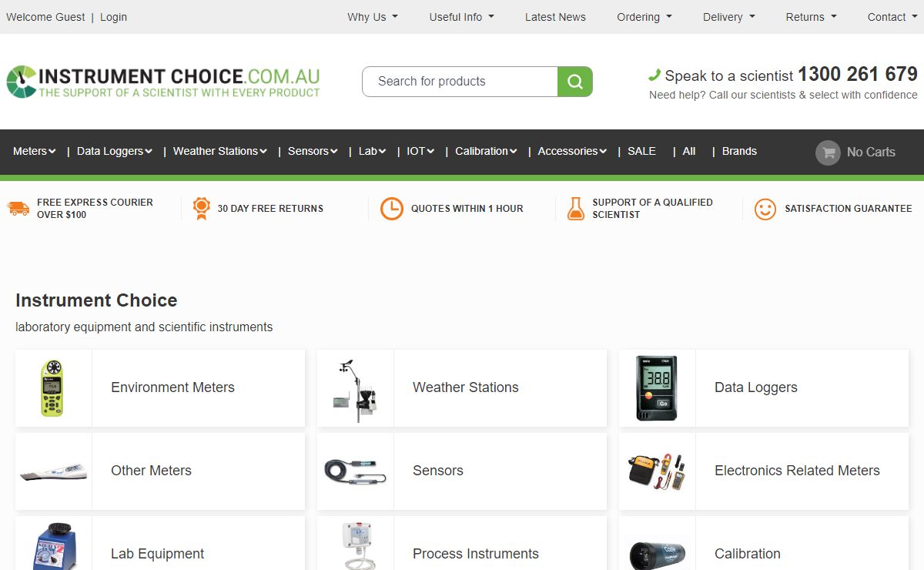
Task: Open the Sensors category link
Action: pos(438,471)
